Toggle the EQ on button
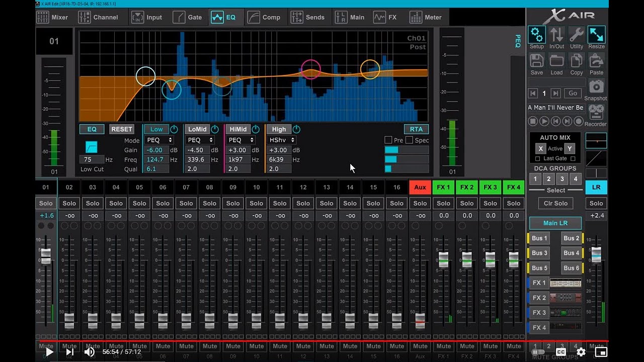Viewport: 644px width, 362px height. 92,129
